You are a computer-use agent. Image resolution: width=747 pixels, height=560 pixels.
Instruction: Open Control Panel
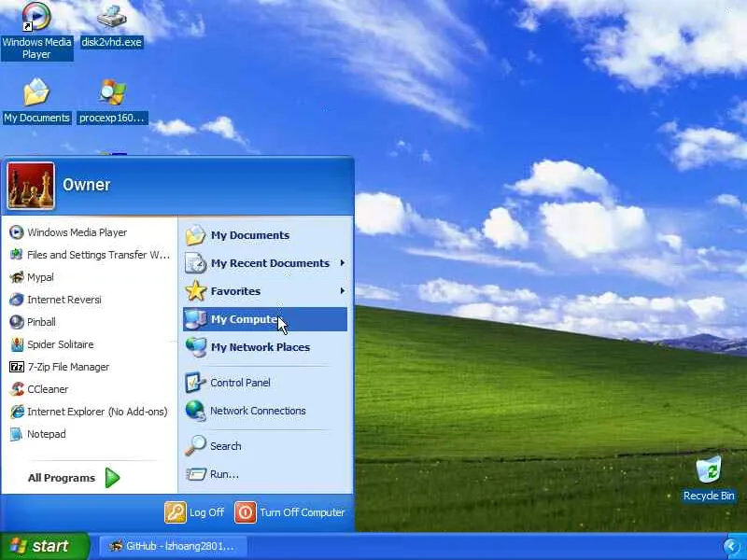(265, 383)
